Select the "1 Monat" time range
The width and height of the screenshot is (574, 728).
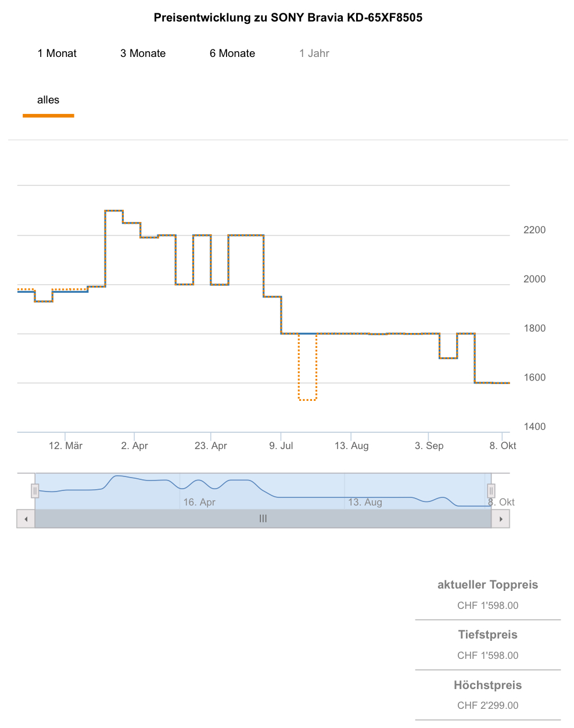click(x=57, y=53)
